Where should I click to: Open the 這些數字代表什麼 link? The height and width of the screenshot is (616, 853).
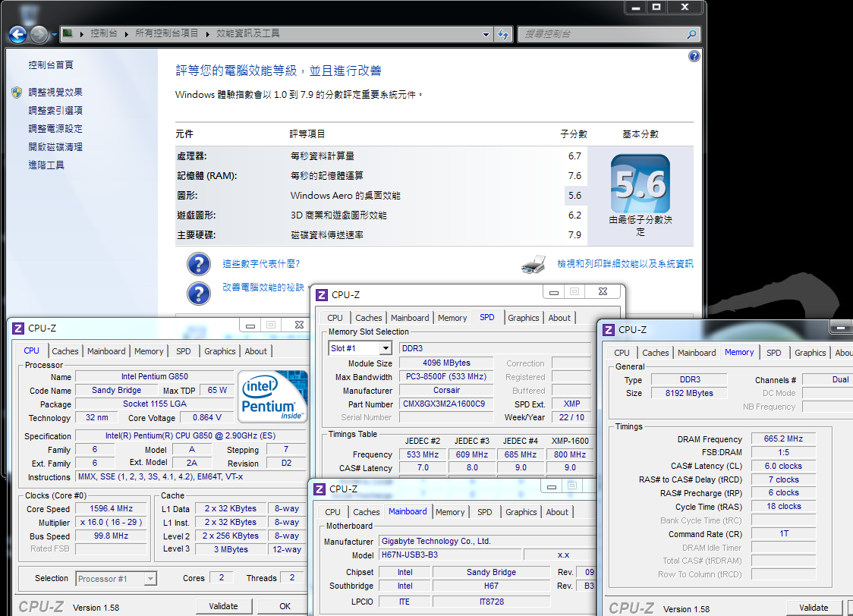point(261,264)
